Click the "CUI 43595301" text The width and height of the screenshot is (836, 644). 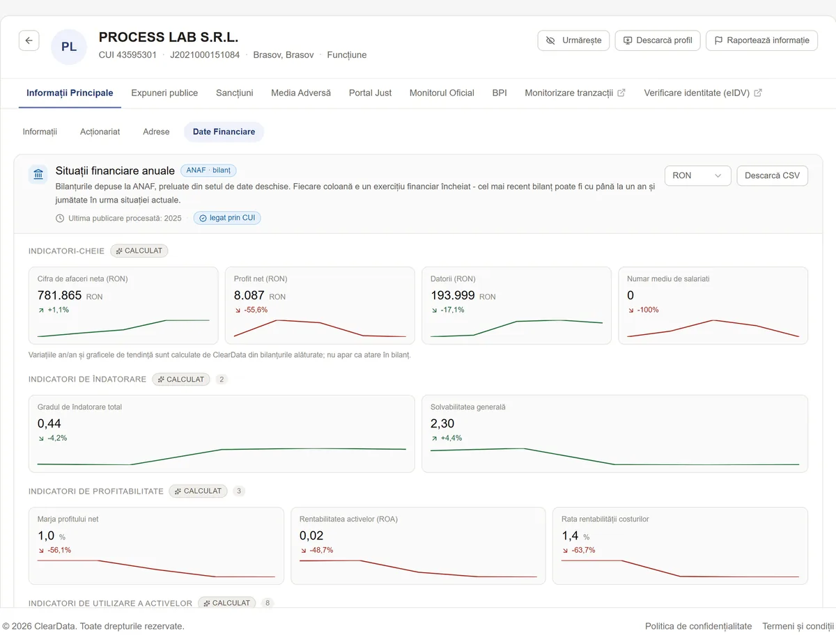click(x=127, y=55)
